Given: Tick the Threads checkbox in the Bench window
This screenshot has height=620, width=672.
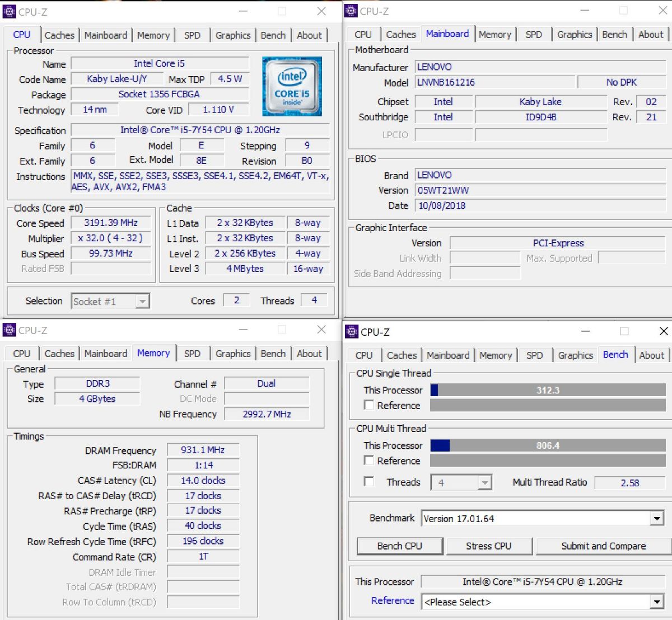Looking at the screenshot, I should tap(369, 482).
